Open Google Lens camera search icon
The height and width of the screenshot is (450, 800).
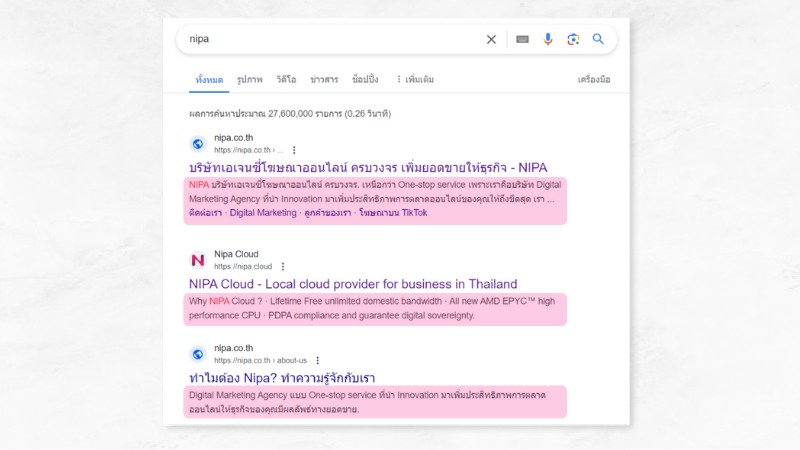(x=573, y=39)
